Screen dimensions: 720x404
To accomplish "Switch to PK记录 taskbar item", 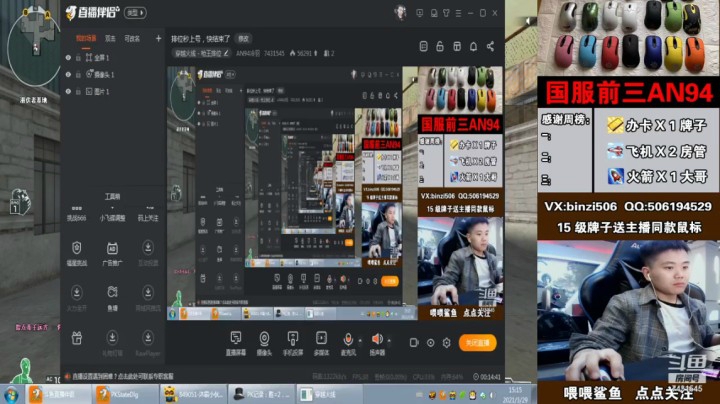I will (x=262, y=394).
